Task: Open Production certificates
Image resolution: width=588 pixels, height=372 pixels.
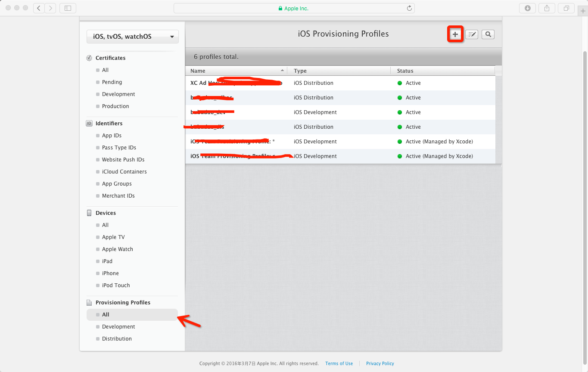Action: point(115,106)
